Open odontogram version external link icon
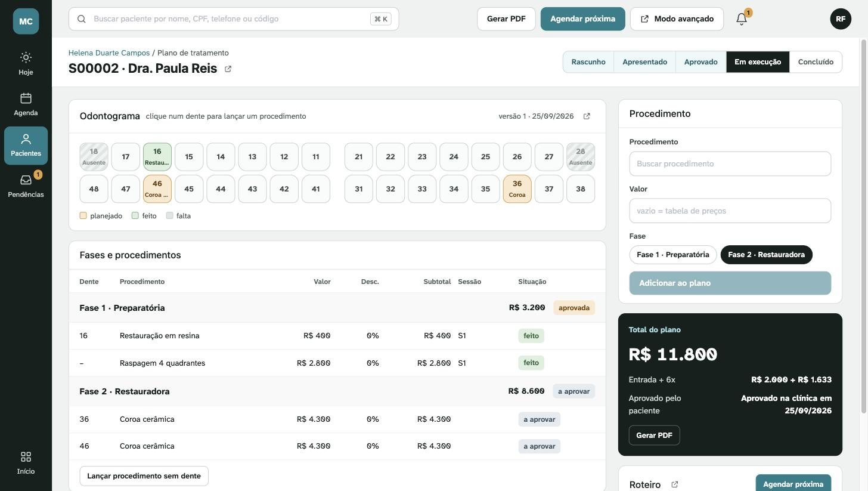 point(587,116)
